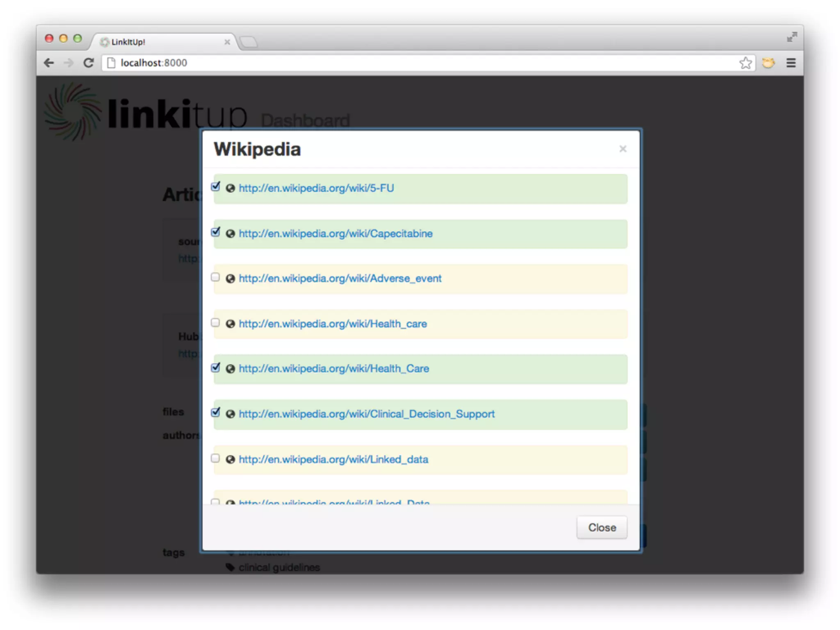This screenshot has width=840, height=630.
Task: Dismiss Wikipedia dialog with X icon
Action: pyautogui.click(x=623, y=149)
